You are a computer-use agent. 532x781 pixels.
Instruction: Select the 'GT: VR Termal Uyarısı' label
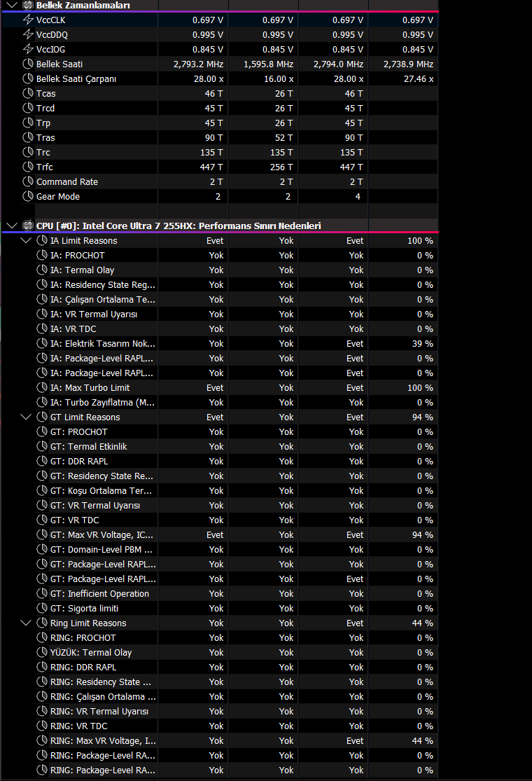pyautogui.click(x=95, y=506)
